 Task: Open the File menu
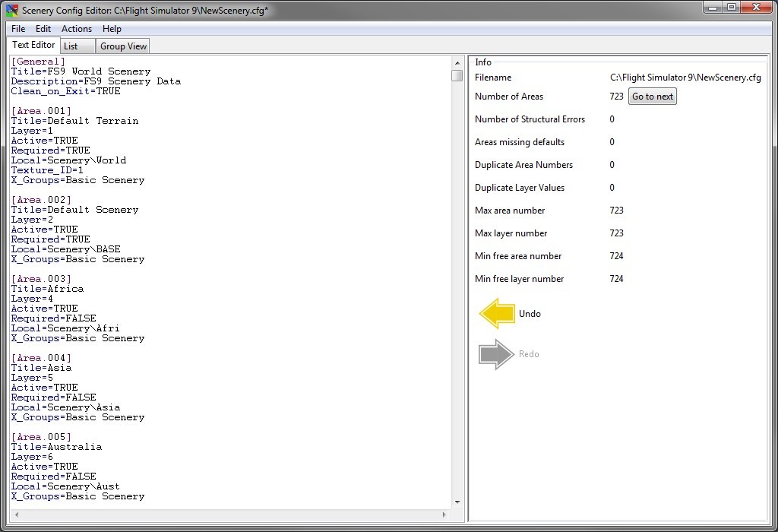18,29
